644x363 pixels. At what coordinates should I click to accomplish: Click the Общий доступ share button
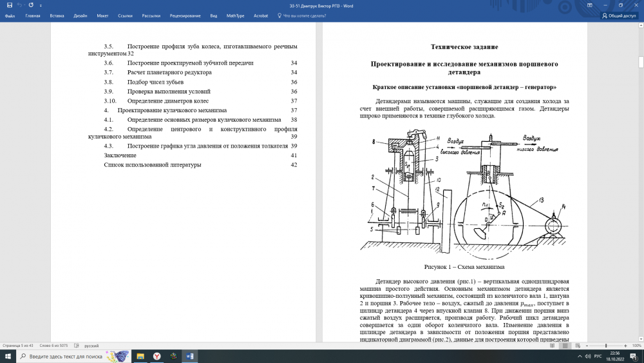(x=619, y=15)
